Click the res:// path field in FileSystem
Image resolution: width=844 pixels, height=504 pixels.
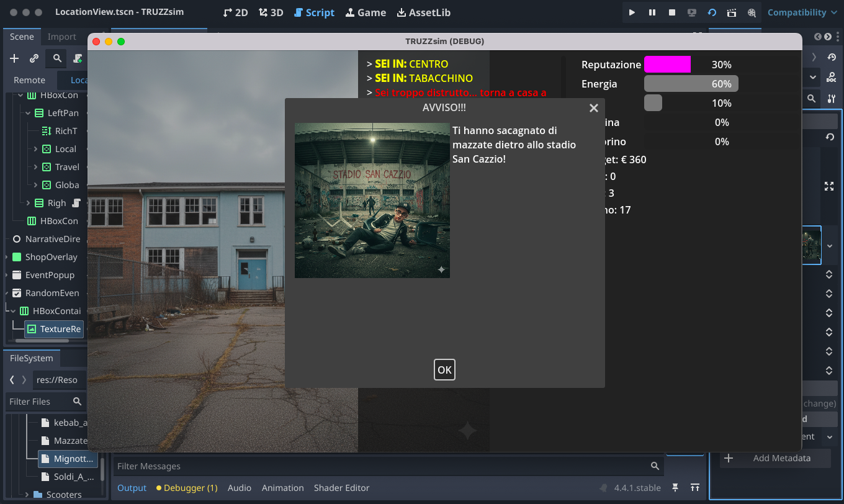coord(60,380)
